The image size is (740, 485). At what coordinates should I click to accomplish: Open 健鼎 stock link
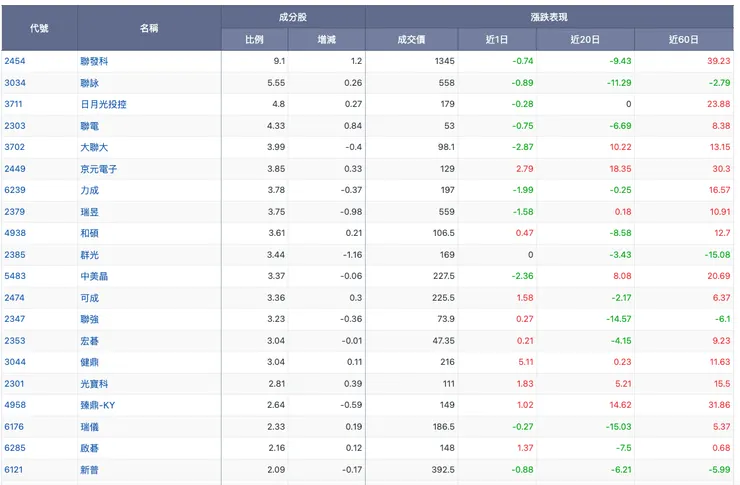click(x=89, y=362)
